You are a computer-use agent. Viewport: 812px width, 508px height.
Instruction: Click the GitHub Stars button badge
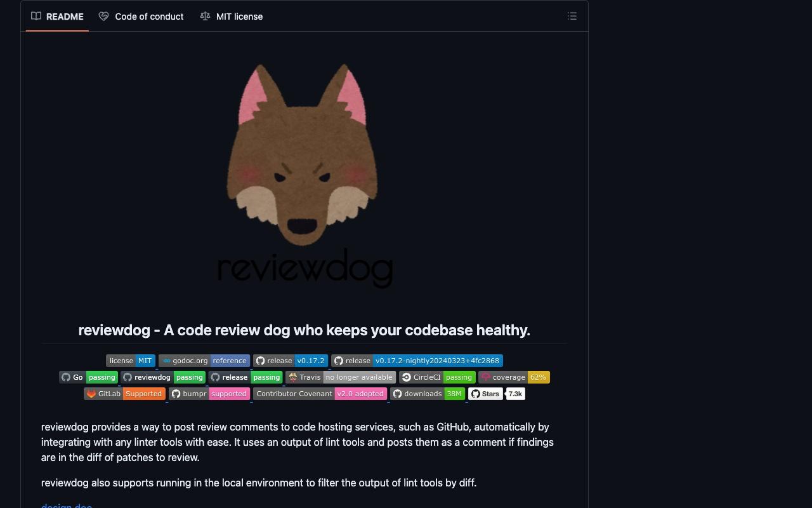coord(485,394)
